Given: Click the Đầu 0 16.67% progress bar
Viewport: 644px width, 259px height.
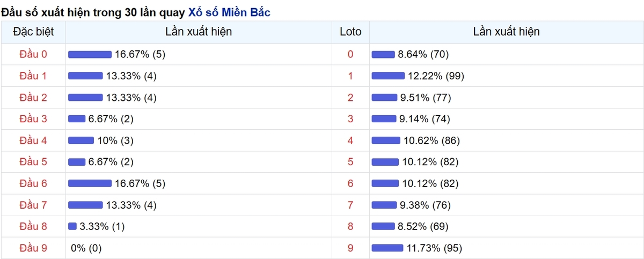Looking at the screenshot, I should (x=90, y=54).
